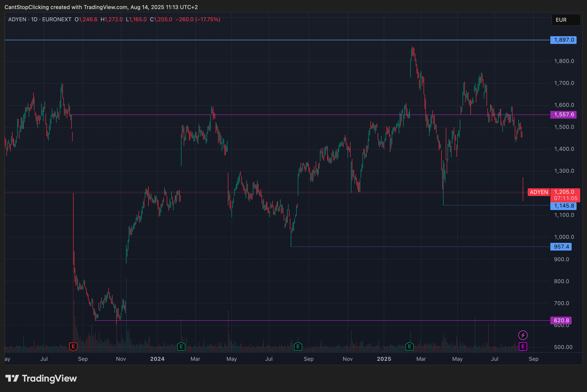Select the 1,897.0 blue price line label
Viewport: 587px width, 392px height.
point(563,40)
